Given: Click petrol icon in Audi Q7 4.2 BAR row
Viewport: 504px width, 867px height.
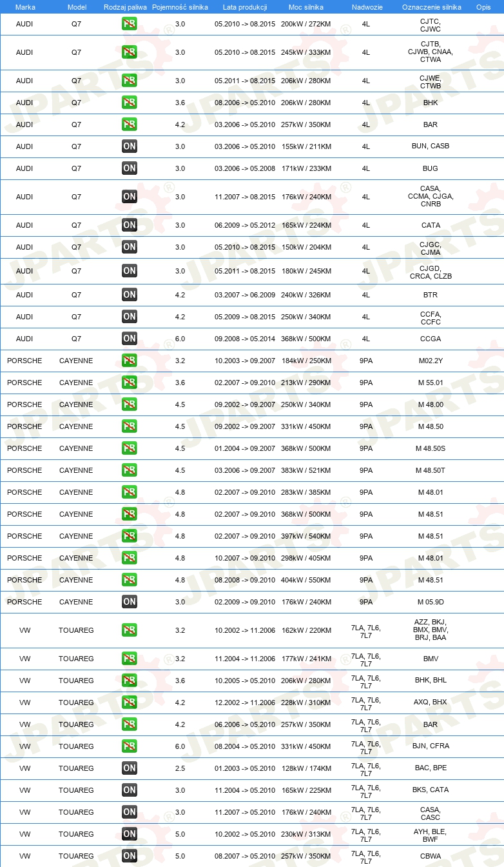Looking at the screenshot, I should [x=130, y=125].
